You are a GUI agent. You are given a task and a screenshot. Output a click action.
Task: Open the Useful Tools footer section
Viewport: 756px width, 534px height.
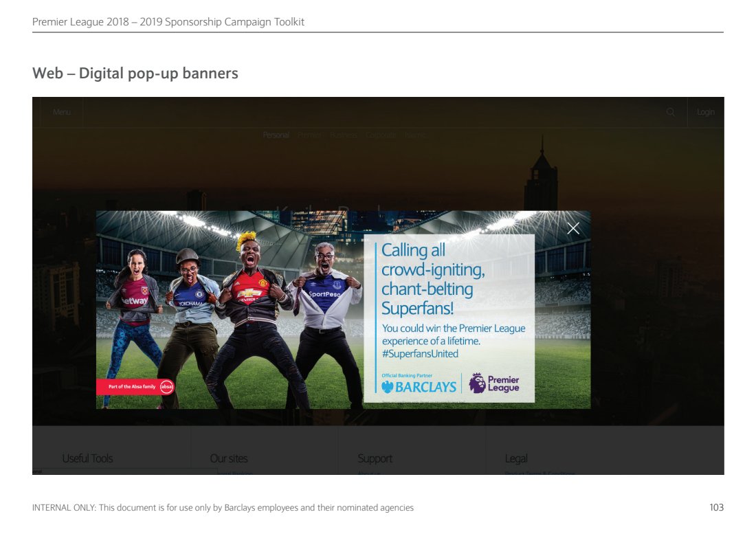87,458
